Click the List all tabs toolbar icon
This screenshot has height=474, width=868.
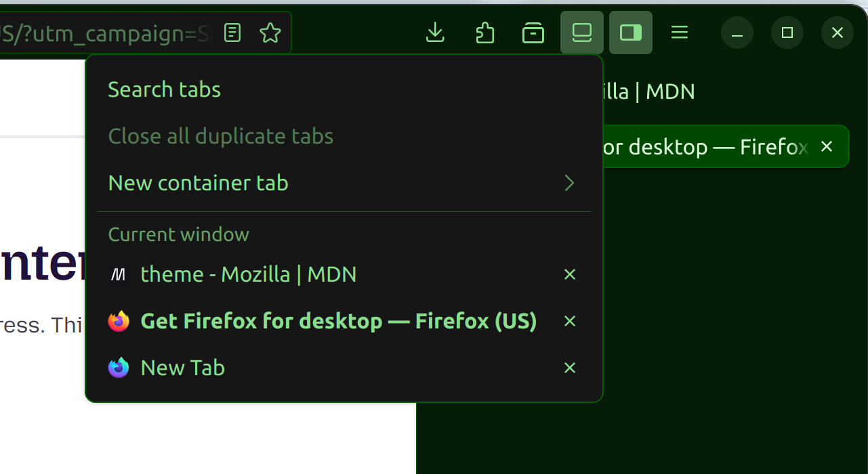point(582,33)
